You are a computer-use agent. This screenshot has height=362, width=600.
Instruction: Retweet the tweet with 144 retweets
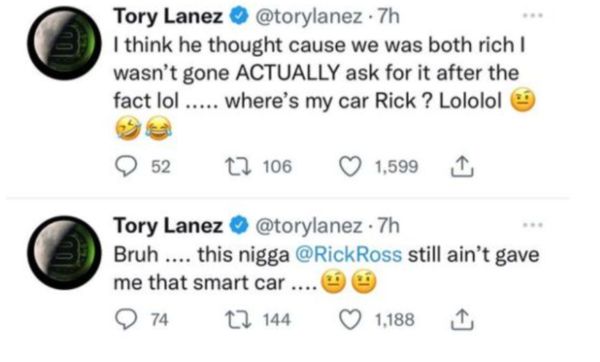tap(238, 320)
